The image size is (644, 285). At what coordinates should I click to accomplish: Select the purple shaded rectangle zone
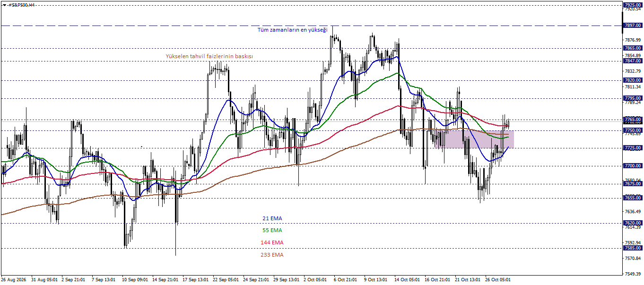(474, 139)
